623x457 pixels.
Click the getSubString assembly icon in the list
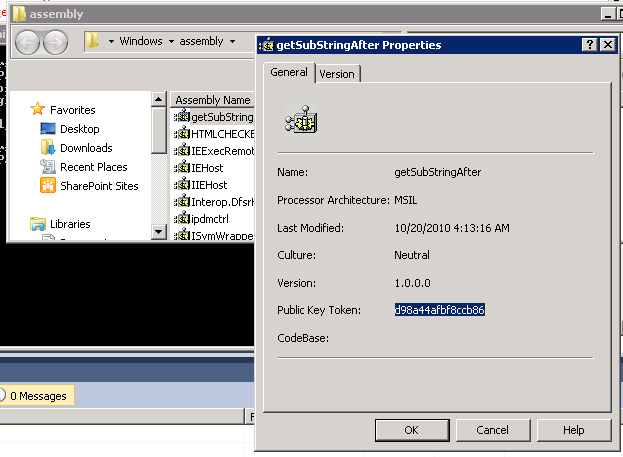click(x=182, y=116)
